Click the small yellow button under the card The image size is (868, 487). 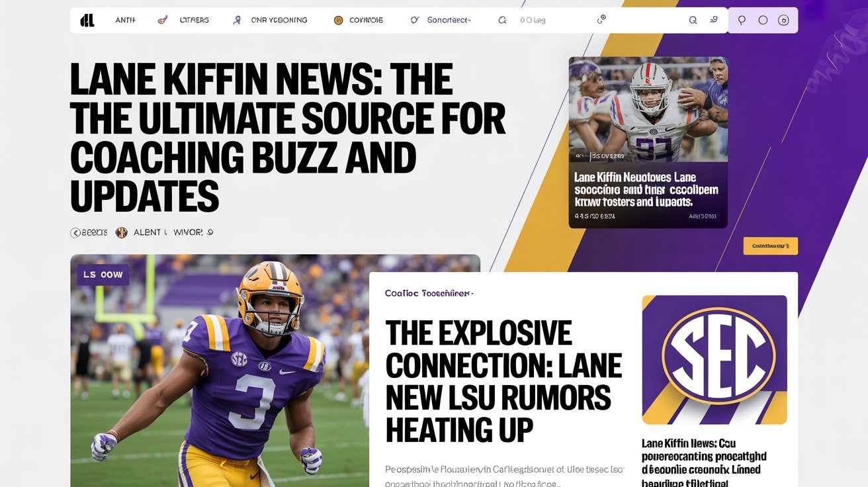tap(771, 246)
